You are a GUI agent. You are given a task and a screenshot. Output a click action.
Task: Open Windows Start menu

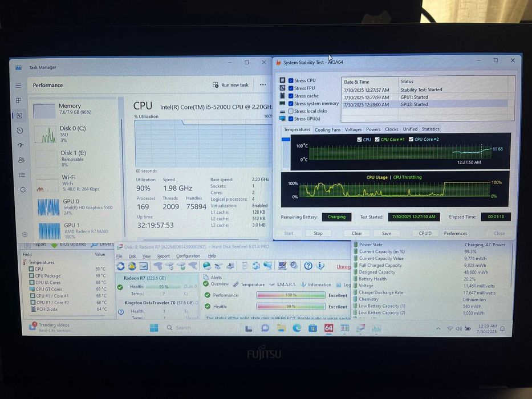click(x=154, y=328)
